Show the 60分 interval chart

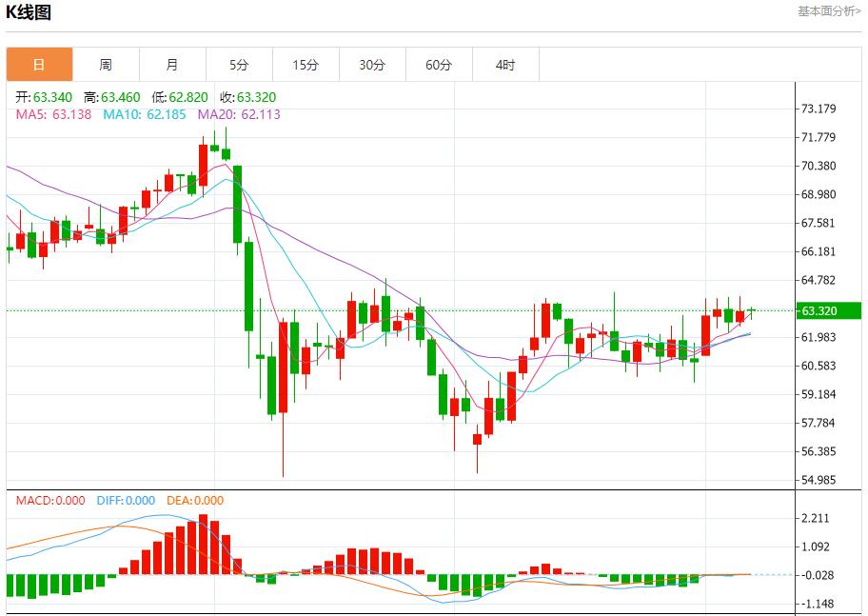(x=439, y=65)
